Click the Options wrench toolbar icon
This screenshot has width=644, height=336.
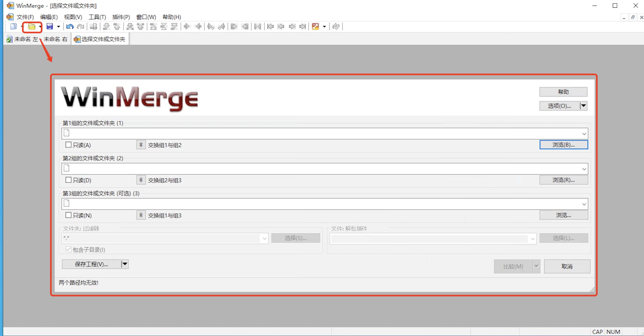pyautogui.click(x=315, y=26)
